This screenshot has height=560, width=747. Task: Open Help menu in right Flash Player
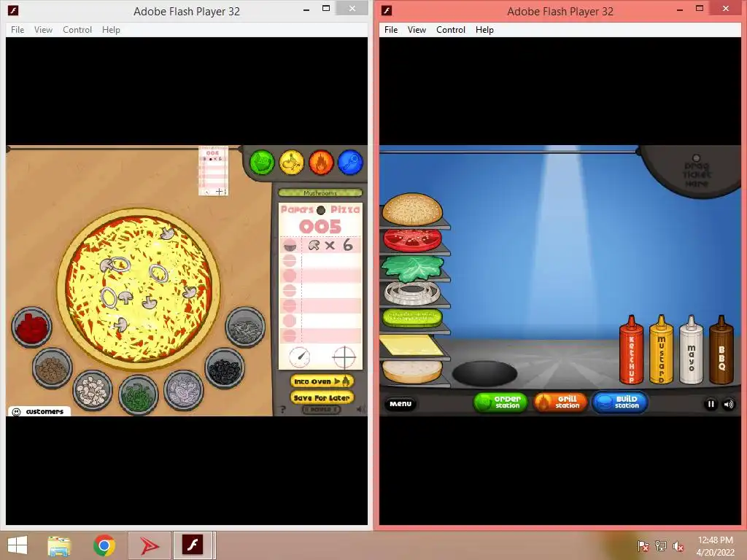[x=484, y=29]
